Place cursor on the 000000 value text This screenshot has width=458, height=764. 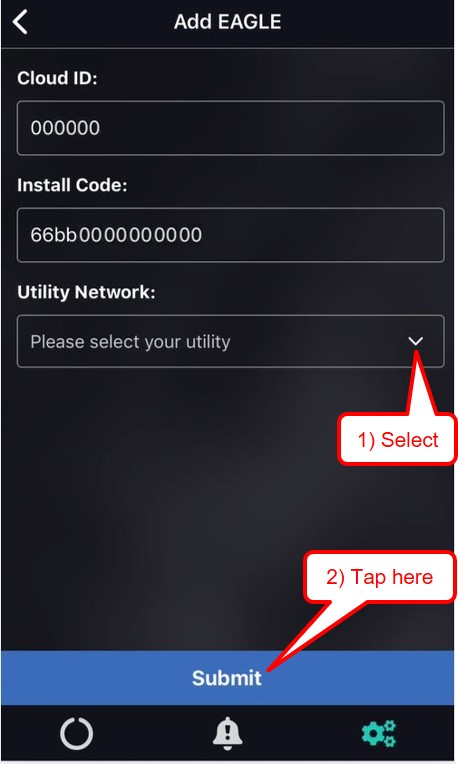click(x=65, y=128)
